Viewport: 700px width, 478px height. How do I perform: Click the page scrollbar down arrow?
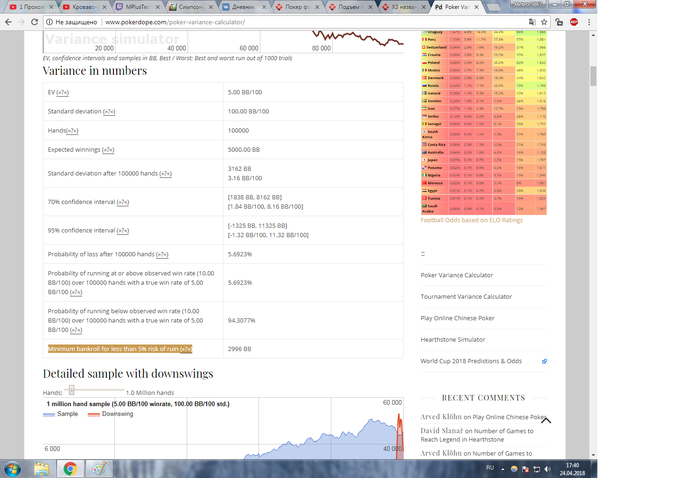[x=593, y=455]
